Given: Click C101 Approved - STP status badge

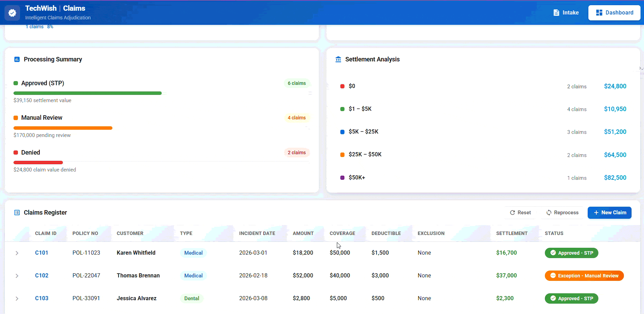Looking at the screenshot, I should coord(571,253).
